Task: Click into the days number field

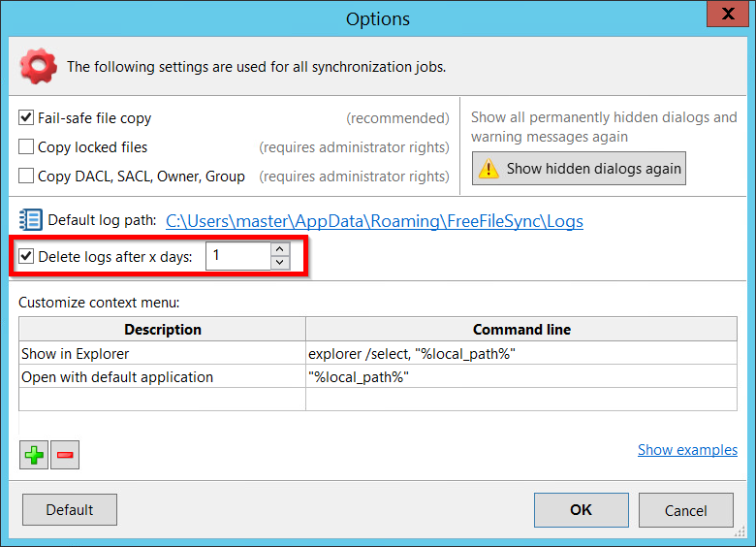Action: click(238, 256)
